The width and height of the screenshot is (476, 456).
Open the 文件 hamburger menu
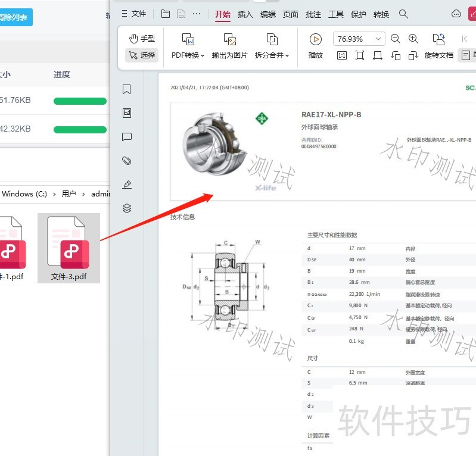133,14
